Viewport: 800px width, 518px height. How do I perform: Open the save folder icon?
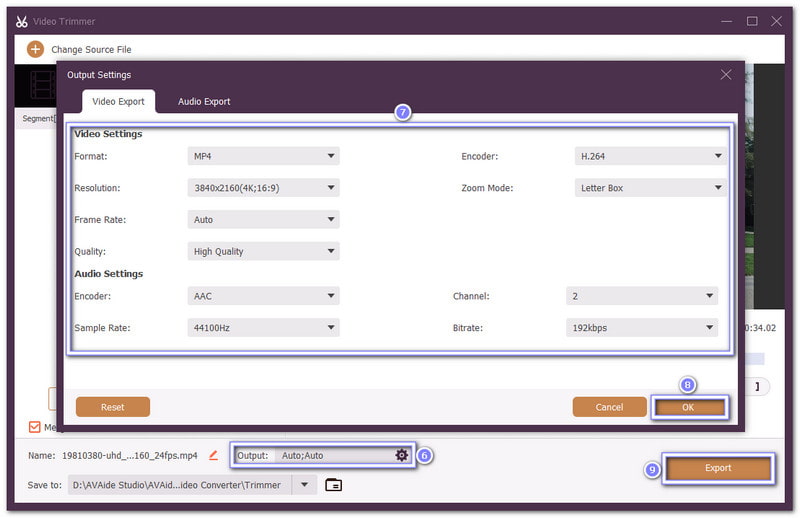334,485
